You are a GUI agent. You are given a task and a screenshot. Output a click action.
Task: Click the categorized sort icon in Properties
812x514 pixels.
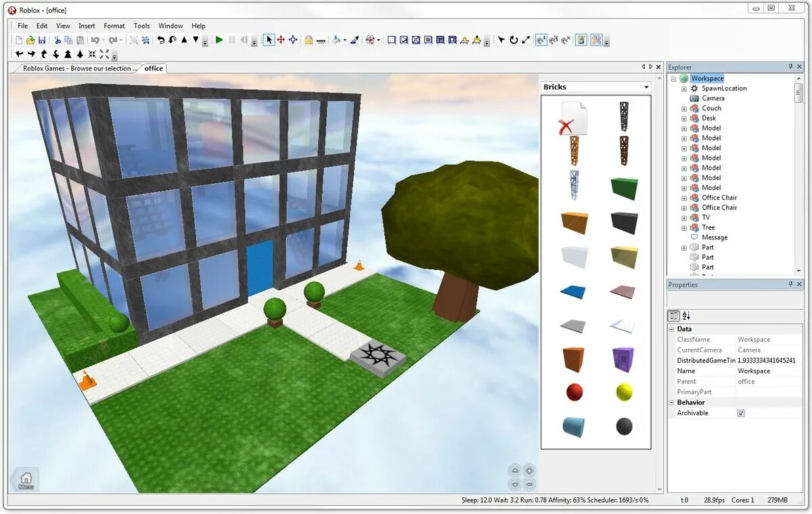674,316
